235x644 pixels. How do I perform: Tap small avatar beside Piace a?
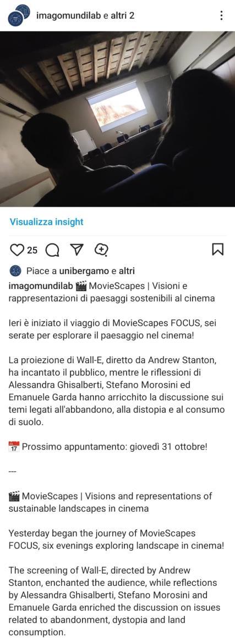pos(15,271)
